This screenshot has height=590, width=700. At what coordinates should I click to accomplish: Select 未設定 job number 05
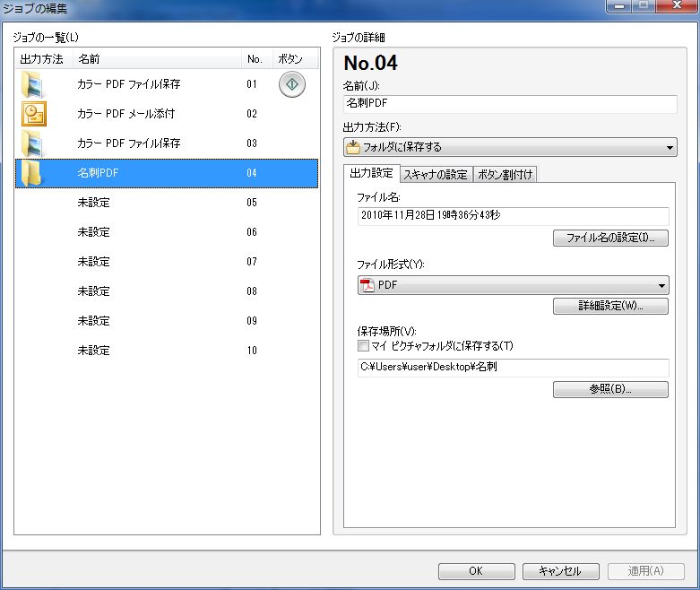point(167,203)
